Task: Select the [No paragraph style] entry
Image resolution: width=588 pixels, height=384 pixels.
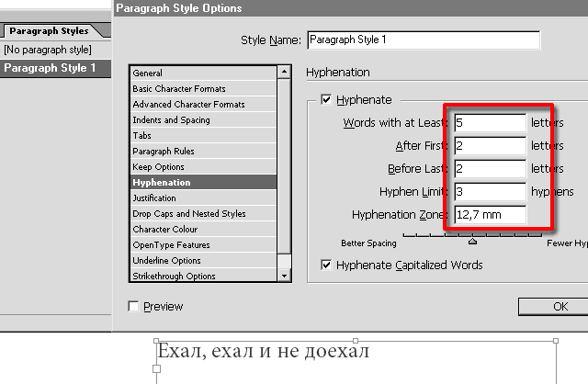Action: click(55, 50)
